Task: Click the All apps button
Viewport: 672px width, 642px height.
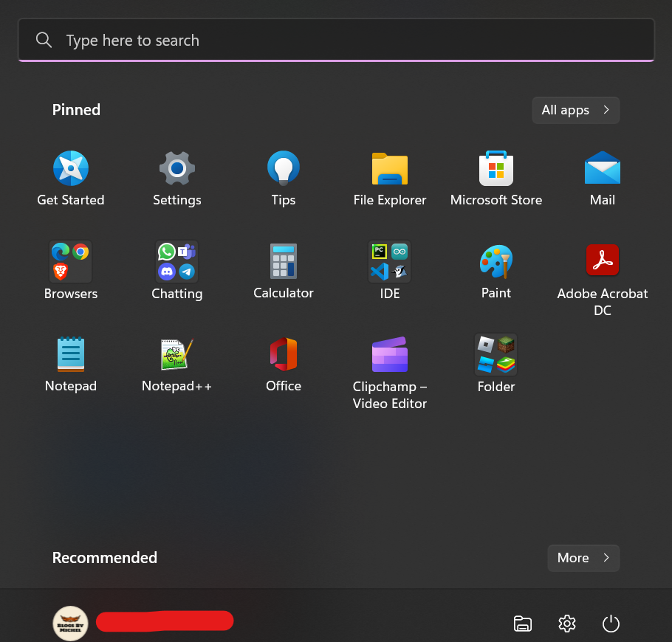Action: 575,110
